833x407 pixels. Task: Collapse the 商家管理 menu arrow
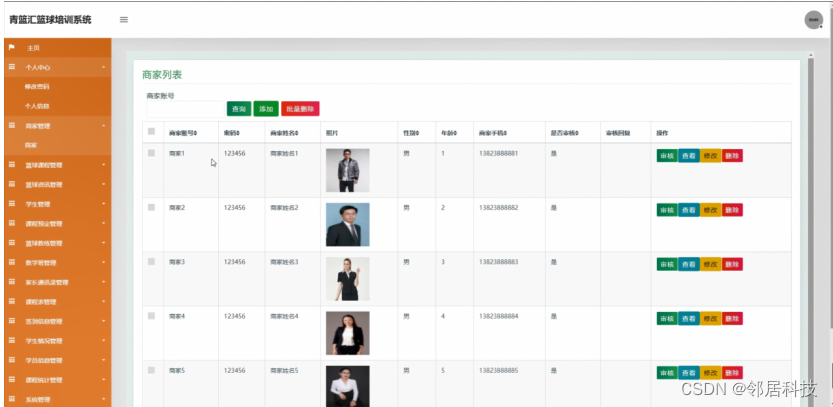point(104,126)
